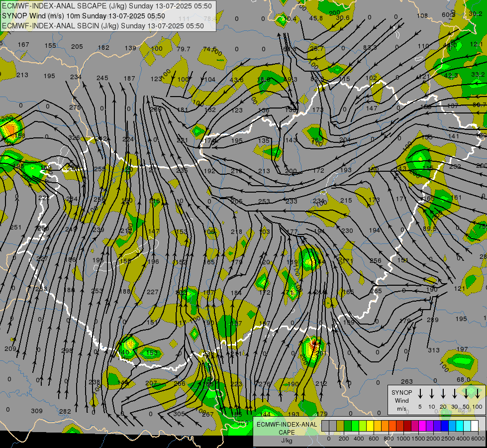Viewport: 487px width, 448px height.
Task: Click the map value 30.6
Action: click(343, 18)
